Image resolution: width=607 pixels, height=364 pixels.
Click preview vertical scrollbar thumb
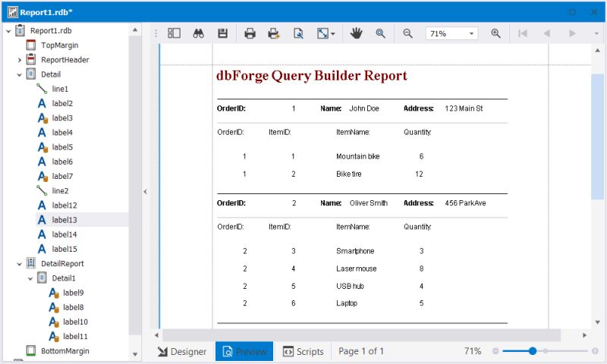tap(597, 136)
